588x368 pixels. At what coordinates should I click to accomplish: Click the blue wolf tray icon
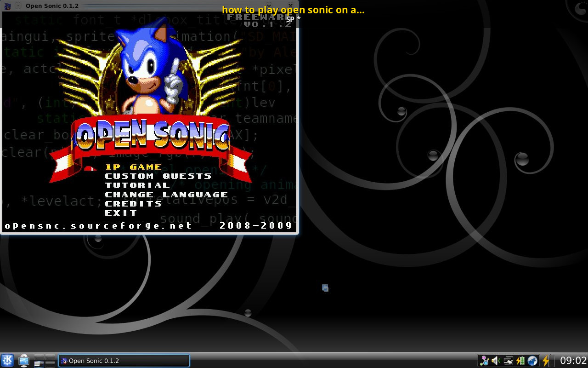532,361
